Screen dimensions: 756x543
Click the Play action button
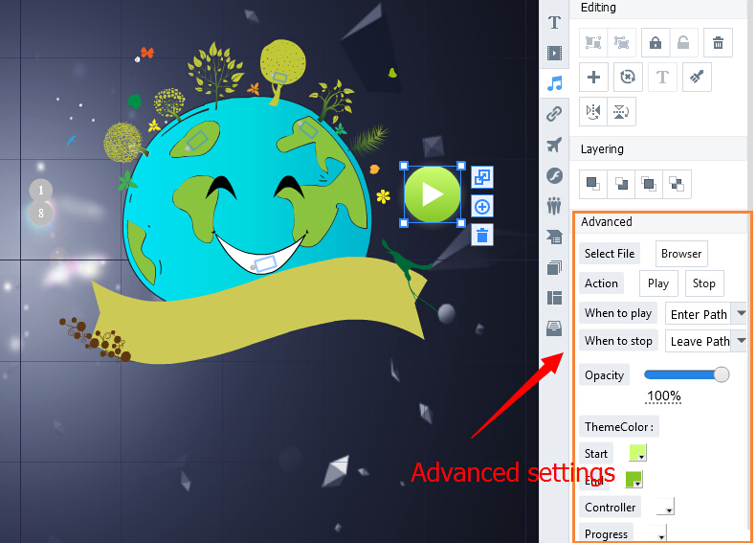pos(658,283)
